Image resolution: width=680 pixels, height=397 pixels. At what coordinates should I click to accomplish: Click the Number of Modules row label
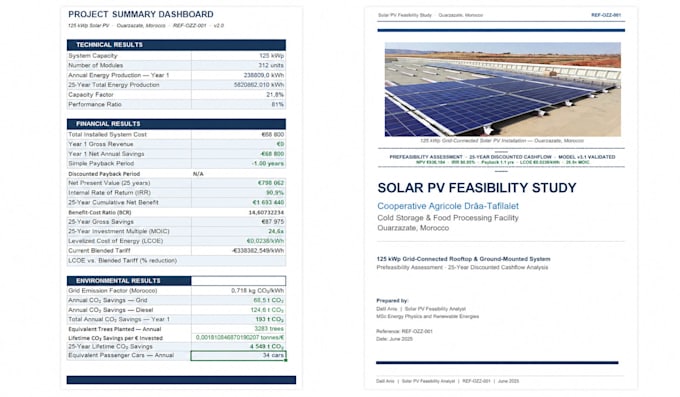point(95,66)
